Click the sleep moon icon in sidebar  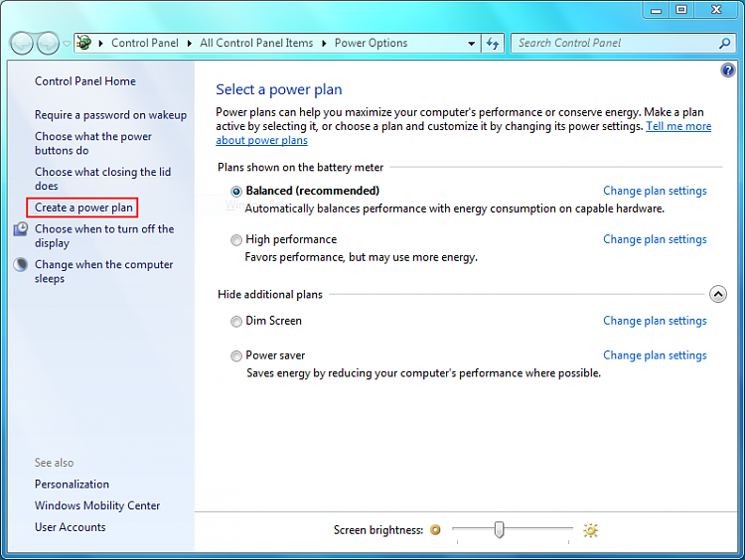[x=21, y=264]
